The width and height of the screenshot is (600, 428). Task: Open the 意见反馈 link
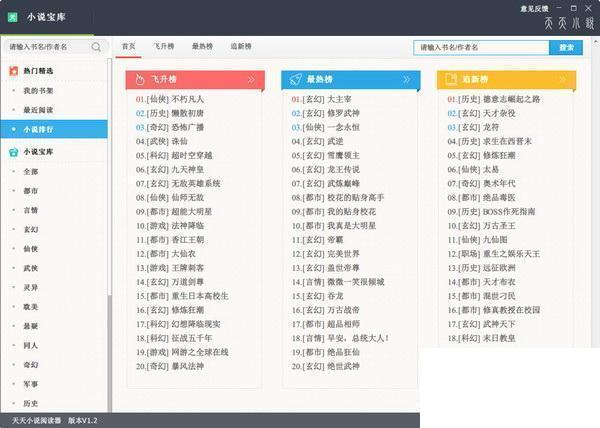(534, 8)
